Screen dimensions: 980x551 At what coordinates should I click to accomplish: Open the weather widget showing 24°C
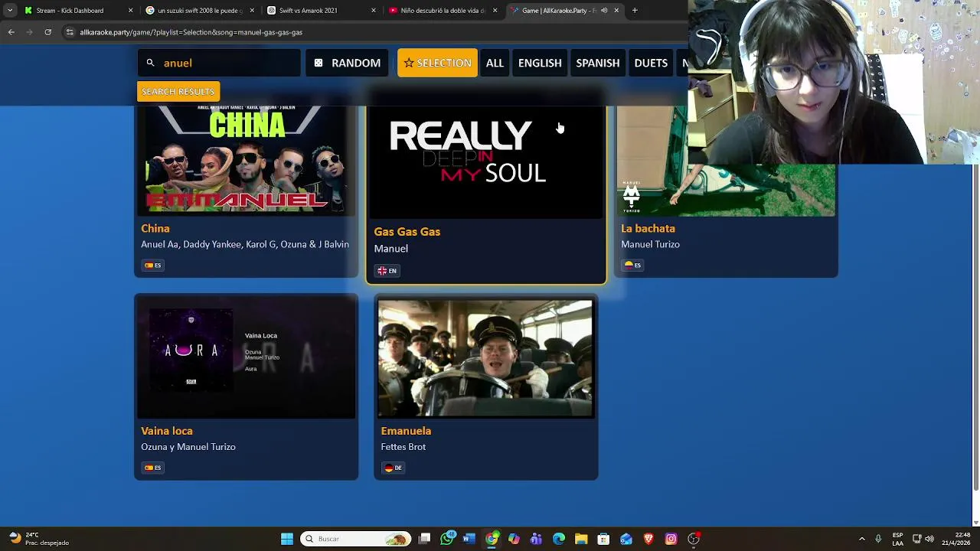(38, 539)
